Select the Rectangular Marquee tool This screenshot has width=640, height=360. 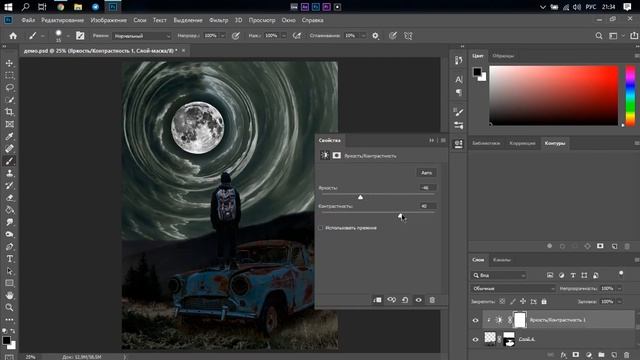tap(9, 76)
